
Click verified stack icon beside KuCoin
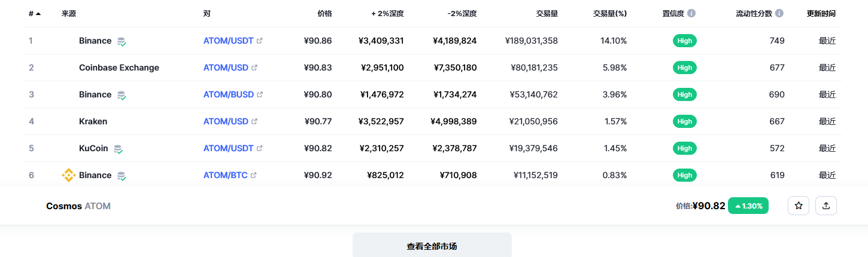[x=118, y=149]
